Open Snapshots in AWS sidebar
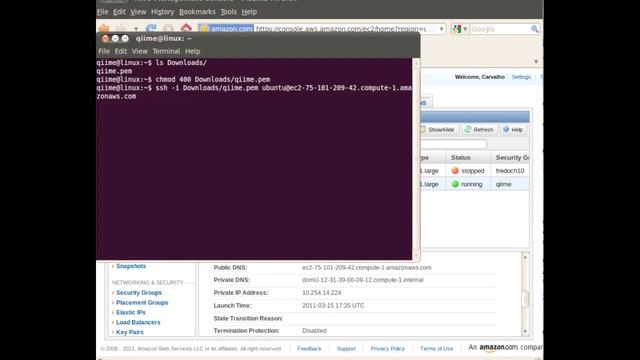The height and width of the screenshot is (360, 640). [x=131, y=266]
